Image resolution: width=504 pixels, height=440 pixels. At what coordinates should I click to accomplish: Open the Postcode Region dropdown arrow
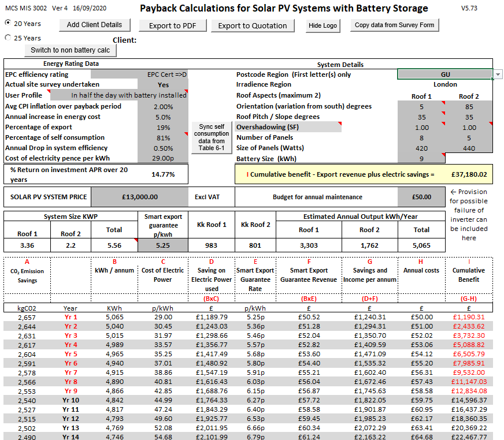coord(498,74)
